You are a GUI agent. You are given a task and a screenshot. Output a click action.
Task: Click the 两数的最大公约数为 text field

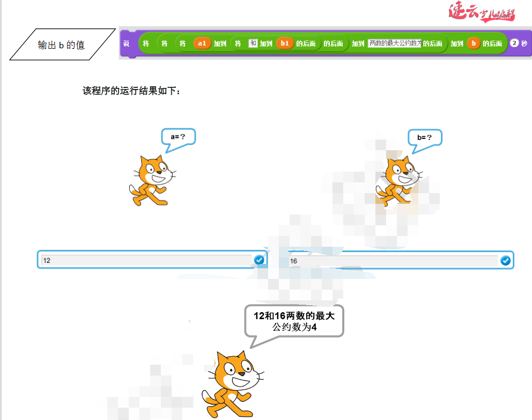[394, 43]
